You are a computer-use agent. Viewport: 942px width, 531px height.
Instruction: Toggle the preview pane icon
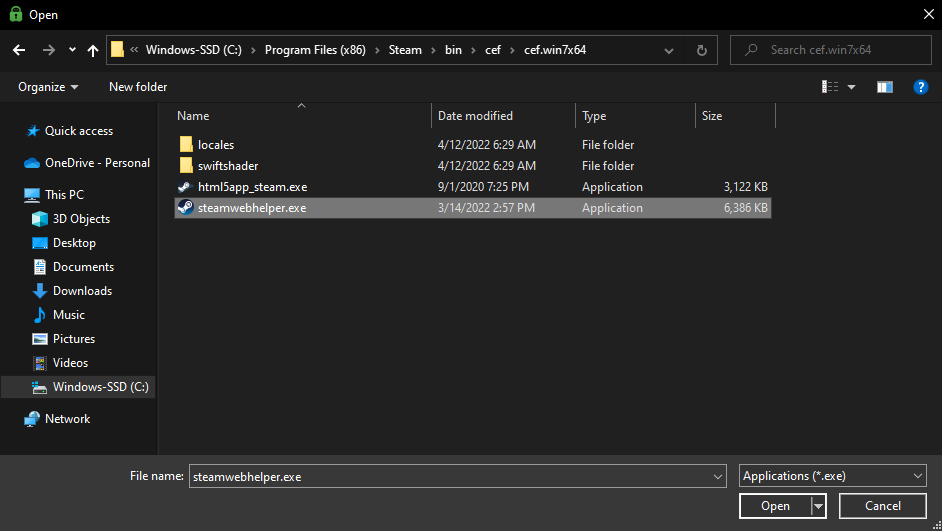pos(884,87)
